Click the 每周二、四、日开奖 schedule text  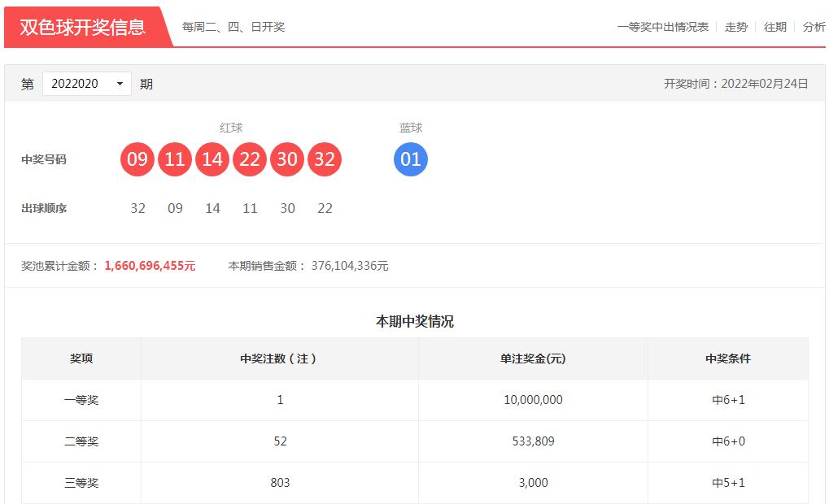click(x=233, y=27)
